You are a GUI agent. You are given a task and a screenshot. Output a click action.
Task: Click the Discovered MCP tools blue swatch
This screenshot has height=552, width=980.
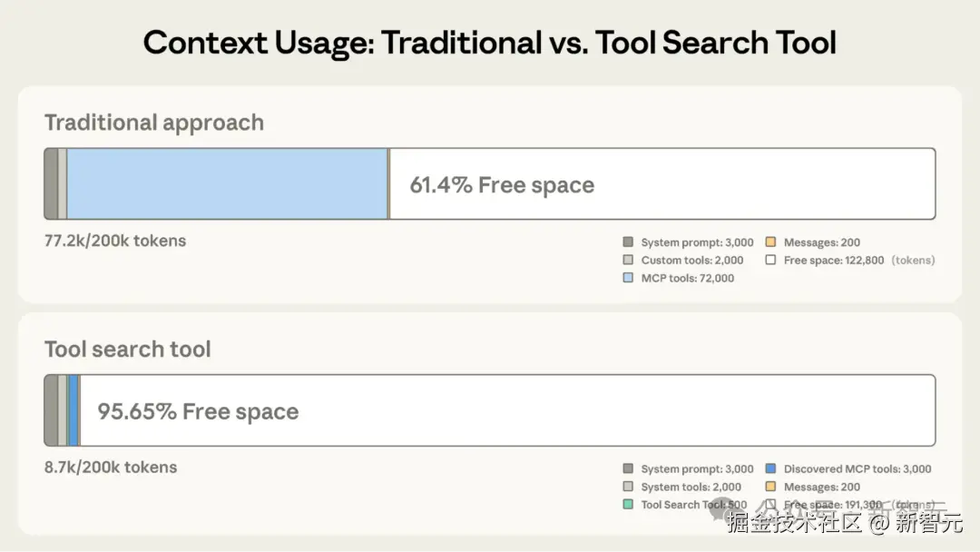tap(770, 469)
